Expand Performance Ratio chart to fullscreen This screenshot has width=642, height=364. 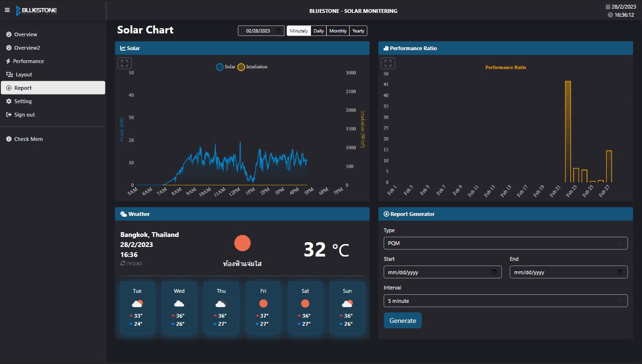[388, 63]
